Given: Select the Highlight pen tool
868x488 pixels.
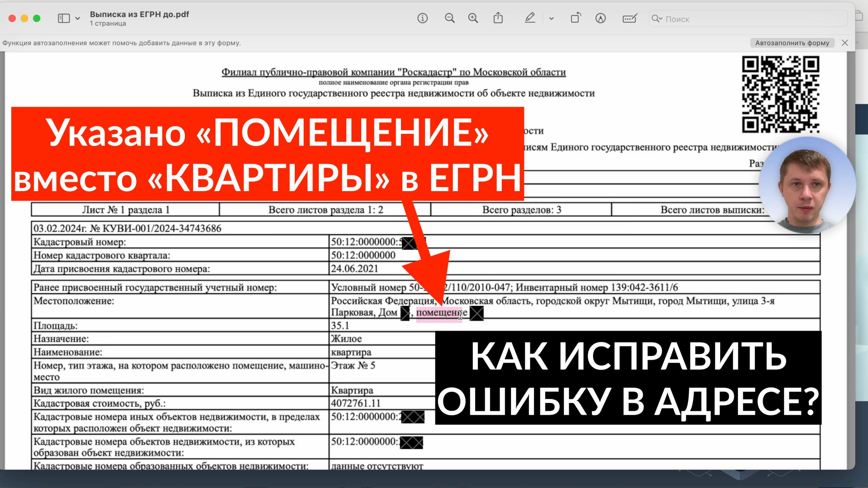Looking at the screenshot, I should [x=529, y=19].
